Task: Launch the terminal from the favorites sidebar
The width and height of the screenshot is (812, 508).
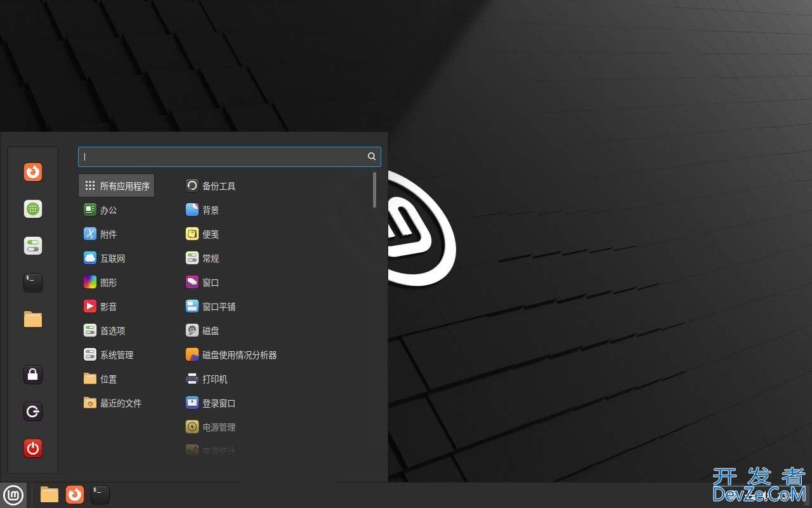Action: click(x=33, y=283)
